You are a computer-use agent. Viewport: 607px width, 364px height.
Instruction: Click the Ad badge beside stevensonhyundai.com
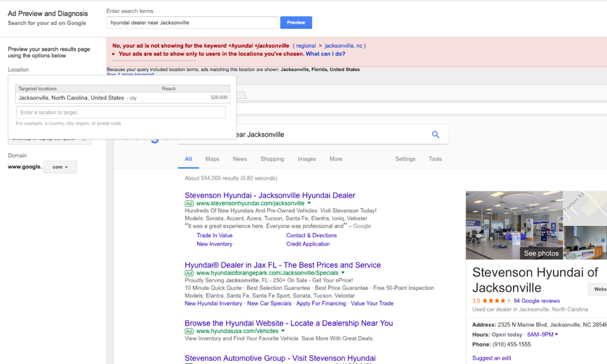189,203
